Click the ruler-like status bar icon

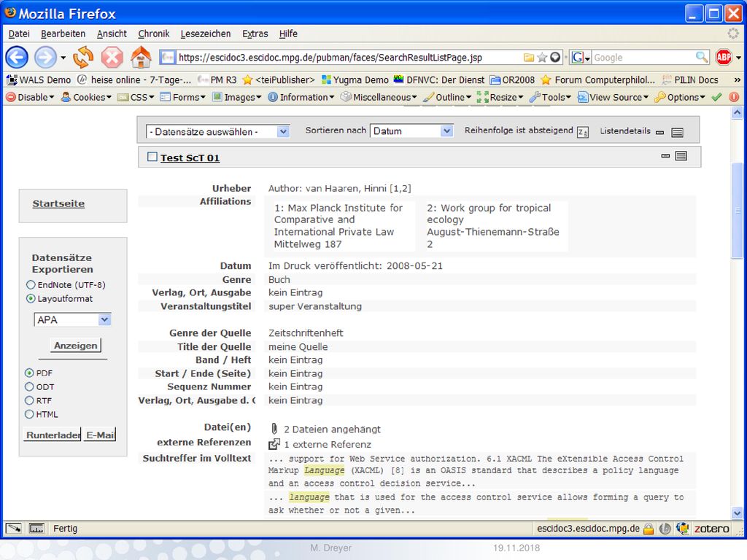[x=36, y=528]
